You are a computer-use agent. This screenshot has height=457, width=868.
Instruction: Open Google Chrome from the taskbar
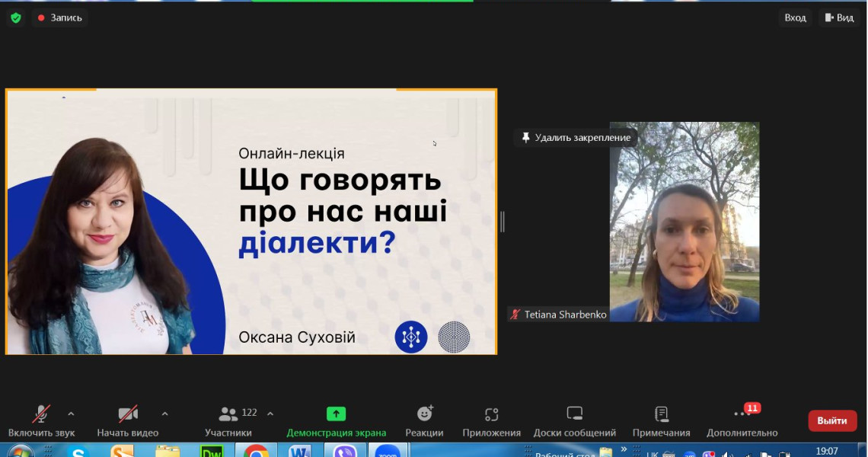pos(256,452)
